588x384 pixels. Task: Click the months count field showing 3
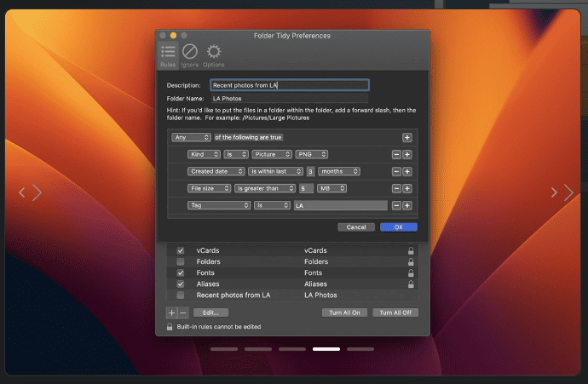310,172
